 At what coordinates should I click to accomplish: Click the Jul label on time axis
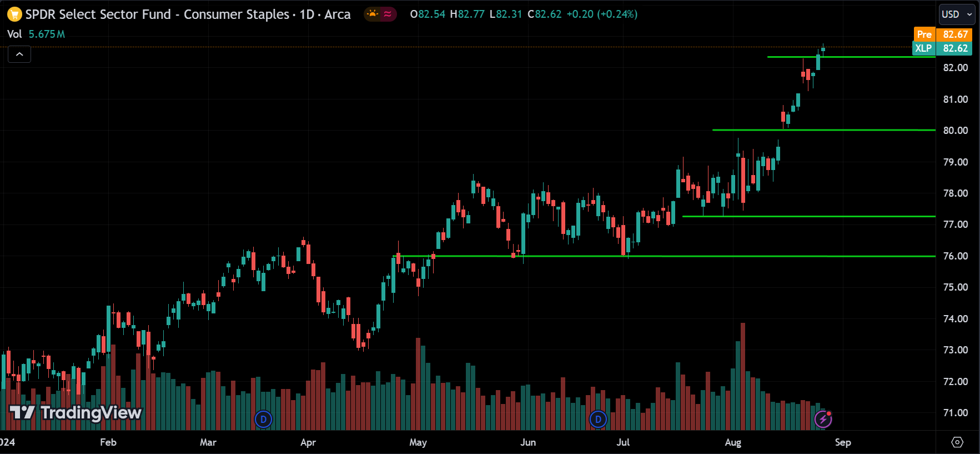click(623, 442)
